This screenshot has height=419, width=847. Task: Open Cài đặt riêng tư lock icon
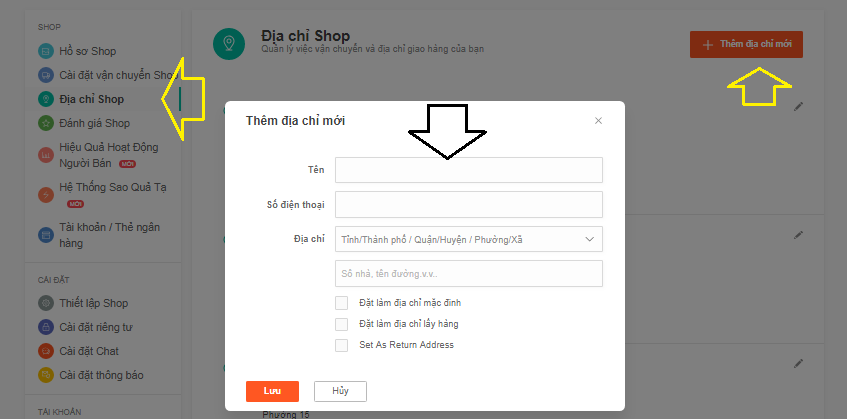pos(46,327)
